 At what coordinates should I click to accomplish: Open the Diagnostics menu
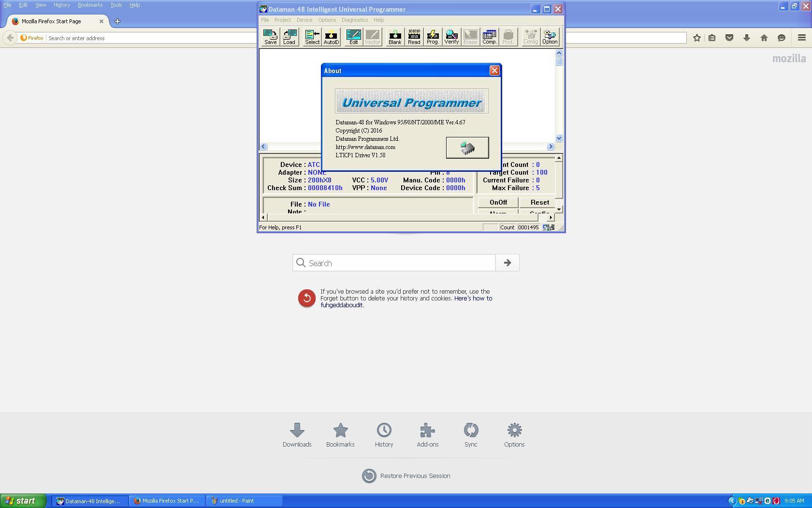(354, 20)
